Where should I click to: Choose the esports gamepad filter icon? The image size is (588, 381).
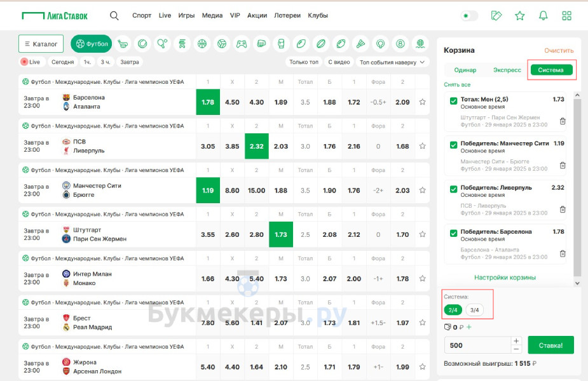(x=242, y=44)
